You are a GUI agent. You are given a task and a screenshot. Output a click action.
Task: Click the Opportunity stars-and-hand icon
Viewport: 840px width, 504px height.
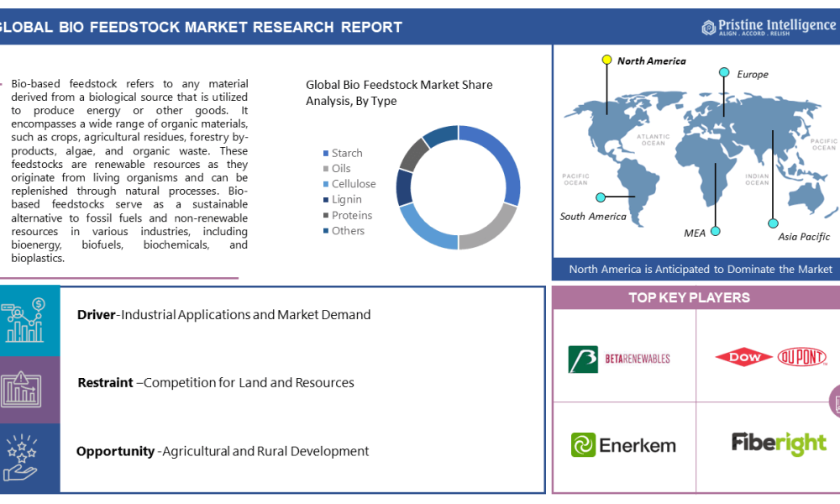coord(20,458)
